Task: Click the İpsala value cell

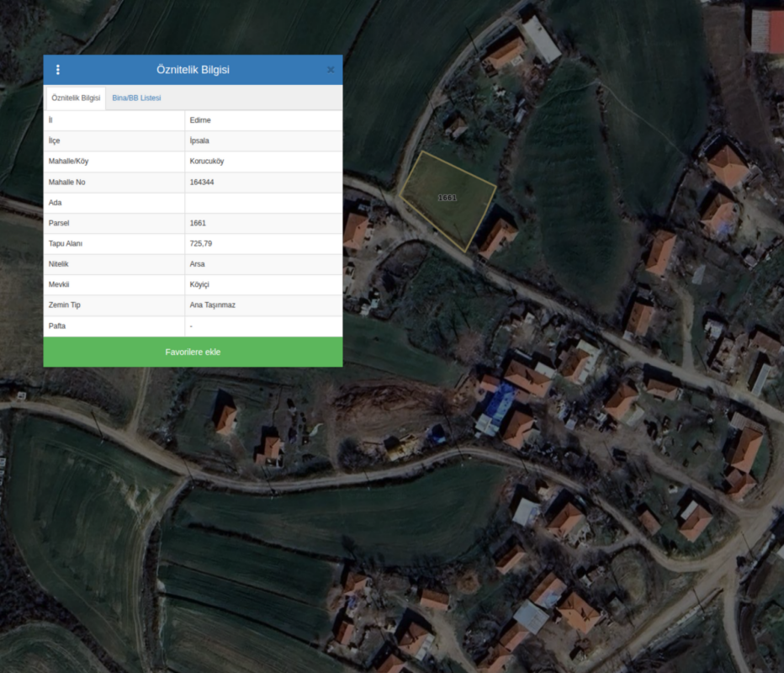Action: tap(263, 141)
